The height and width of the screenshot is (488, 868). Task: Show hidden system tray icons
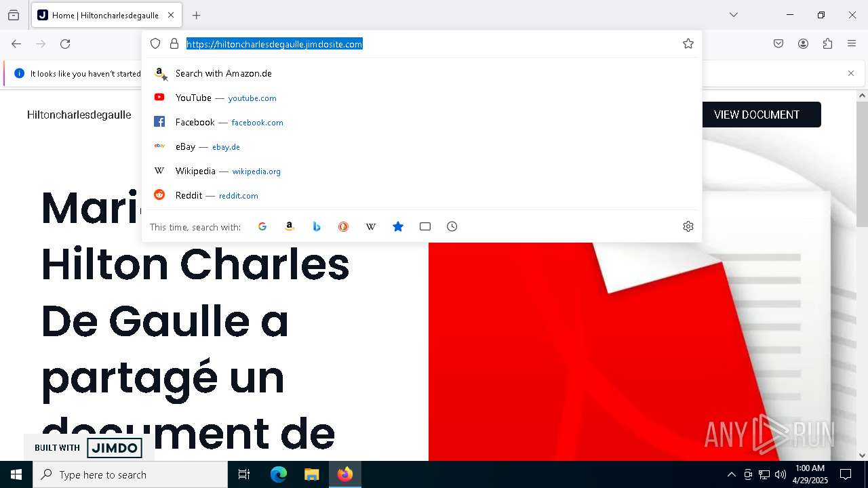click(731, 474)
